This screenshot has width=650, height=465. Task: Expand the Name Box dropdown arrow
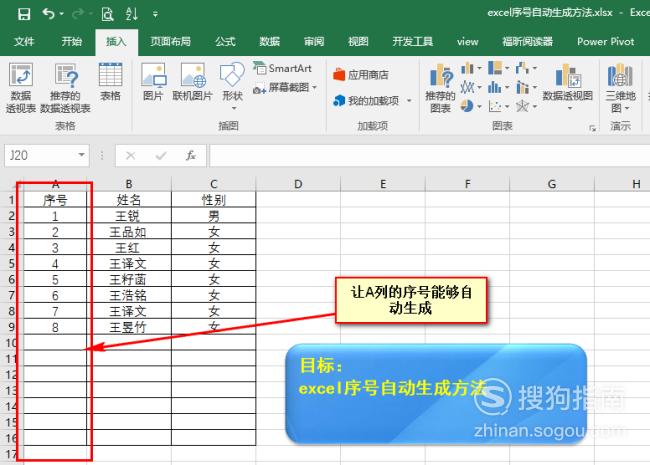click(82, 155)
